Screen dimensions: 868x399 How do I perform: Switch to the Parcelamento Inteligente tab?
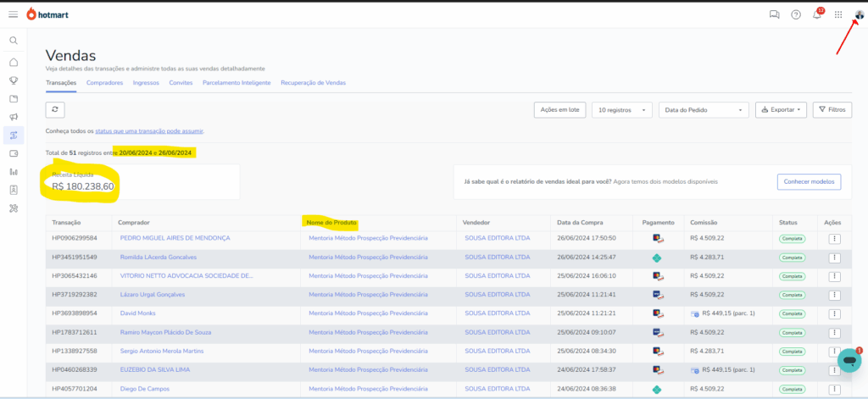click(x=236, y=82)
